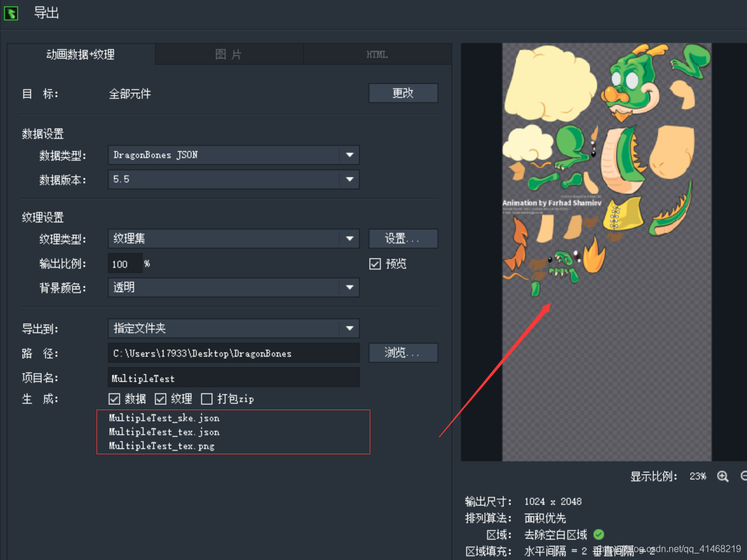
Task: Toggle the 预览 checkbox
Action: point(375,264)
